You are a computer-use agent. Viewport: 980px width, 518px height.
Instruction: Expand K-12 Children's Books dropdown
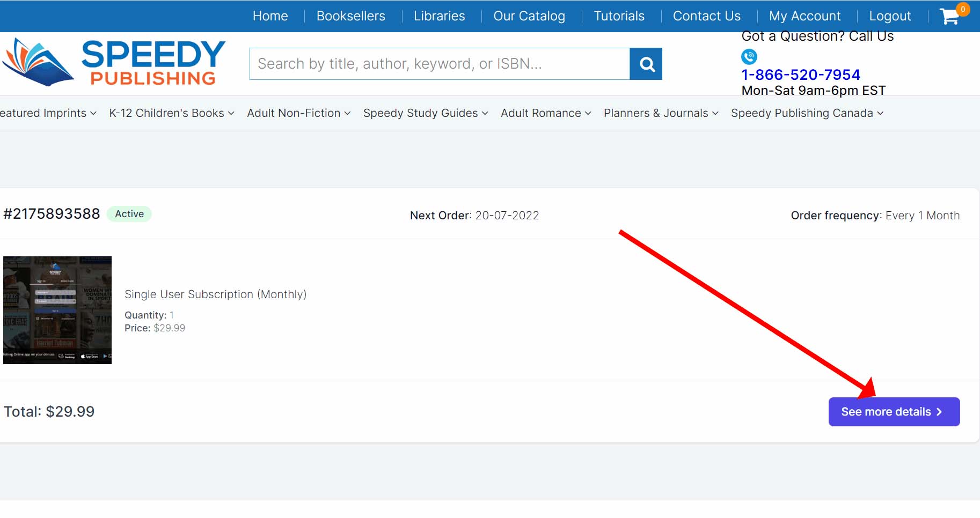[x=172, y=113]
